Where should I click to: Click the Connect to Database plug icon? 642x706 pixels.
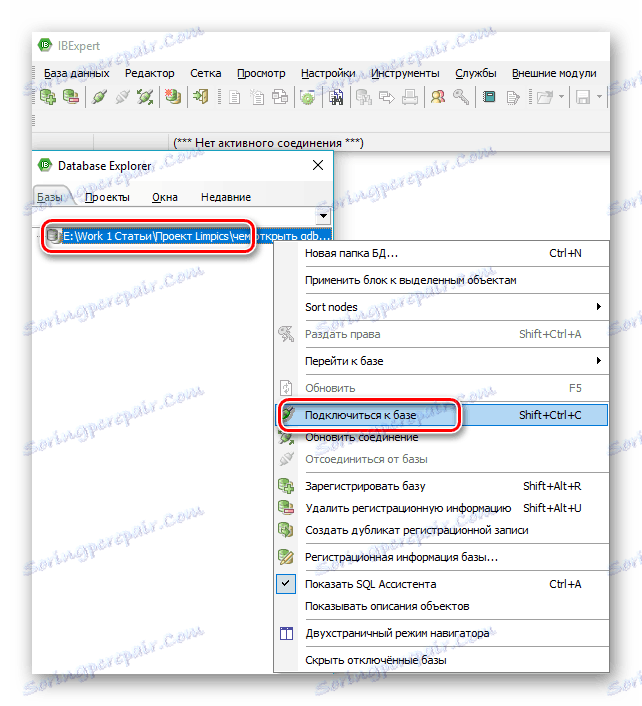tap(99, 97)
